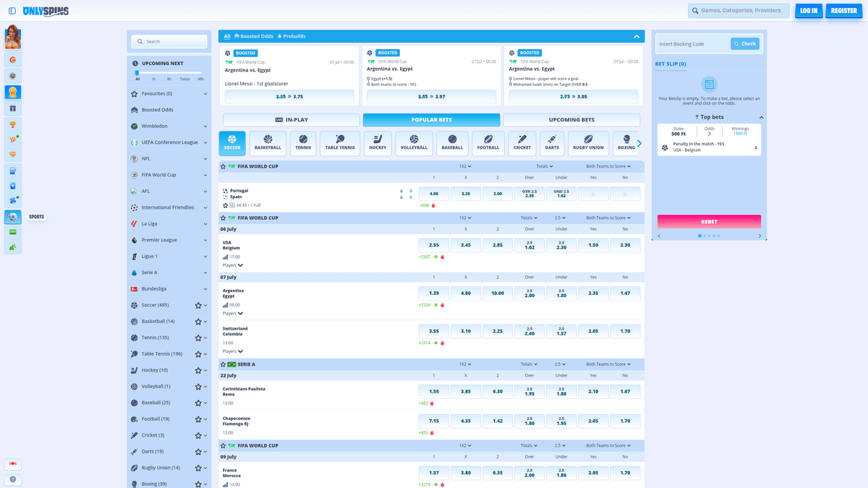Click next arrow in Top bets carousel
The image size is (868, 488).
click(759, 236)
